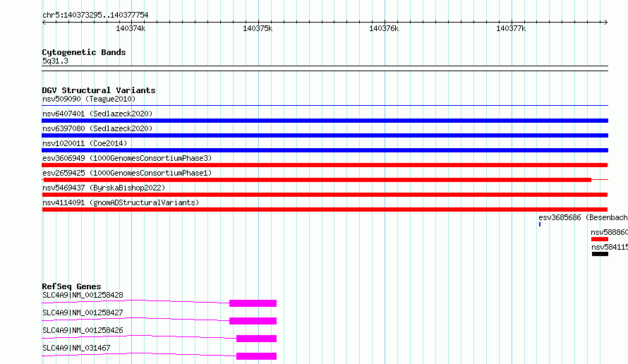Click the short black nsv584115 bar
The height and width of the screenshot is (364, 628).
point(600,254)
